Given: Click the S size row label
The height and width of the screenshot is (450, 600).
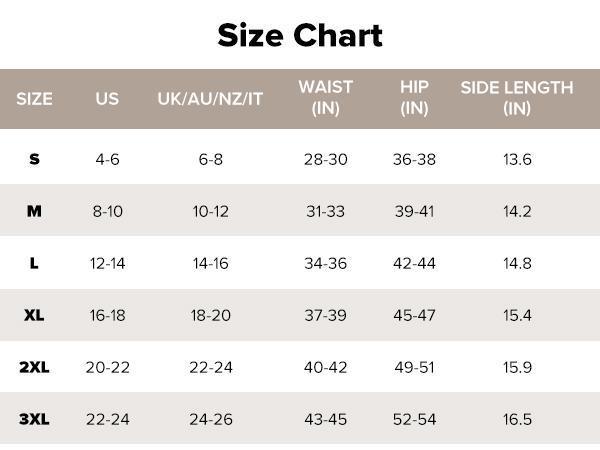Looking at the screenshot, I should pos(34,159).
